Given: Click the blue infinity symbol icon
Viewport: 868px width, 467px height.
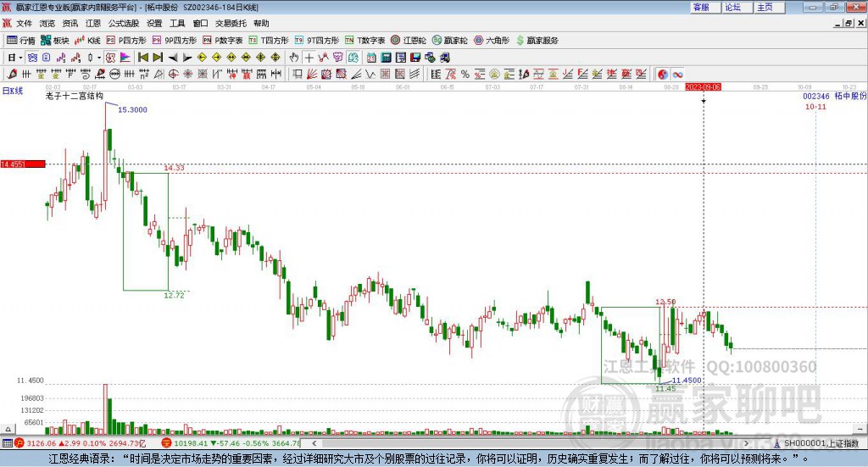Looking at the screenshot, I should coord(677,74).
